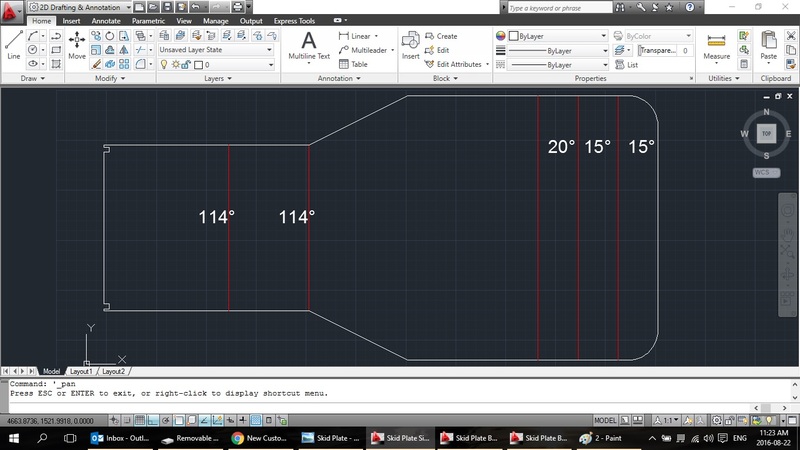The image size is (800, 450).
Task: Toggle the MODEL space button
Action: tap(605, 420)
